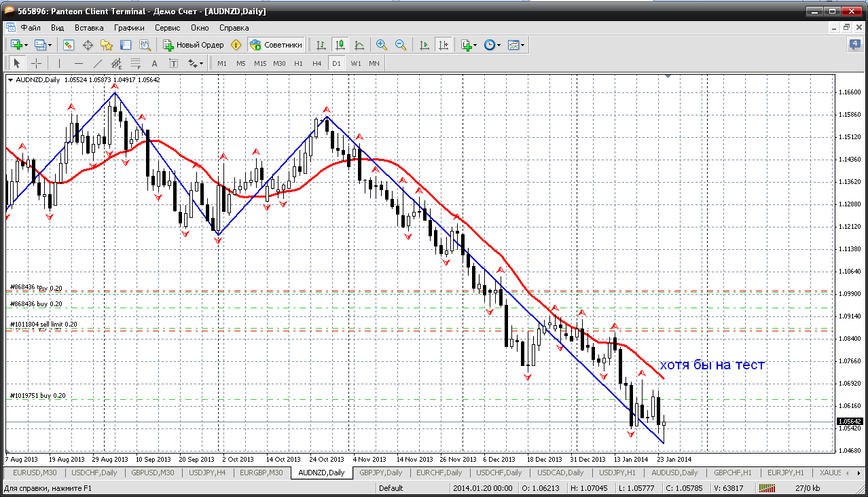This screenshot has width=868, height=497.
Task: Select the Trendline drawing tool
Action: [x=97, y=63]
